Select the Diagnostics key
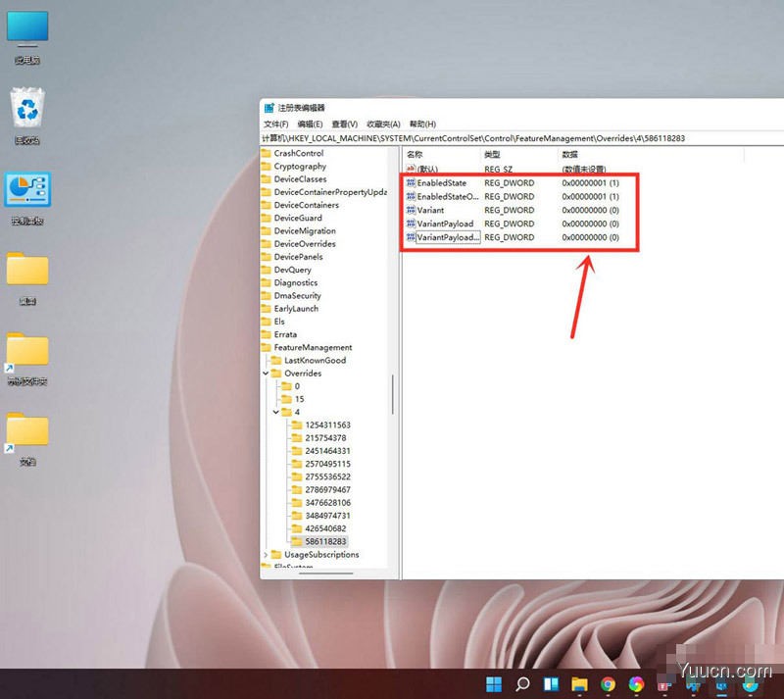The image size is (784, 699). tap(296, 282)
